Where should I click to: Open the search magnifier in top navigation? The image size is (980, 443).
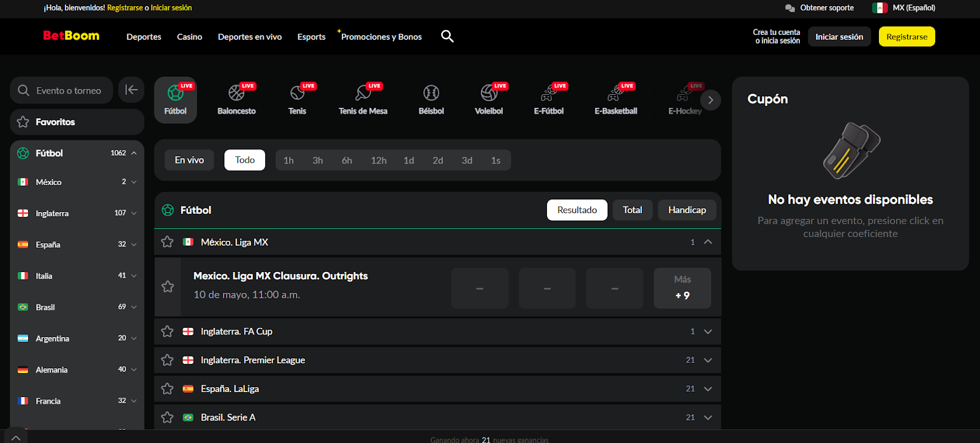[447, 36]
